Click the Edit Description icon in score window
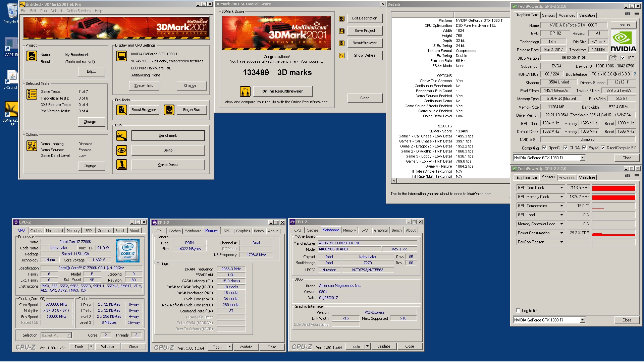This screenshot has width=644, height=362. pos(342,19)
